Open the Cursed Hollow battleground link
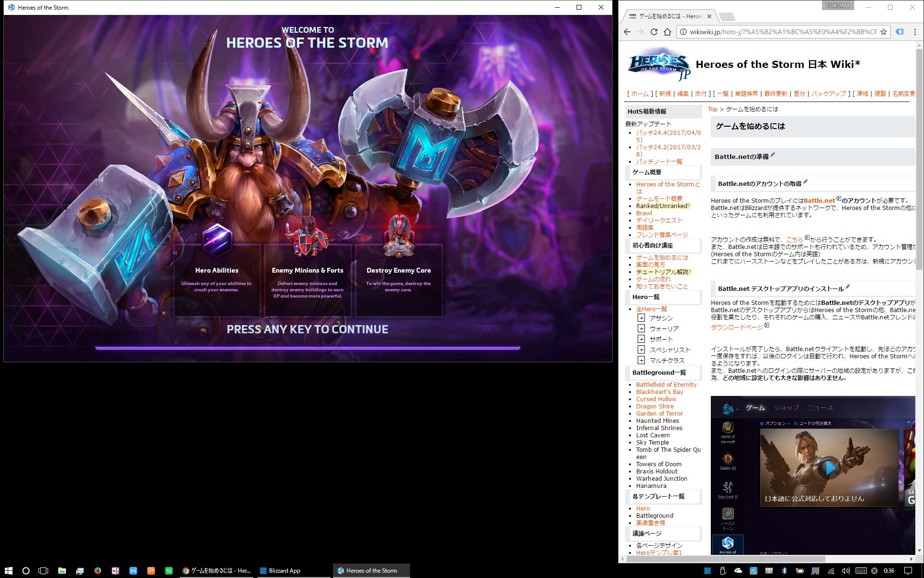Screen dimensions: 924x578 coord(656,399)
